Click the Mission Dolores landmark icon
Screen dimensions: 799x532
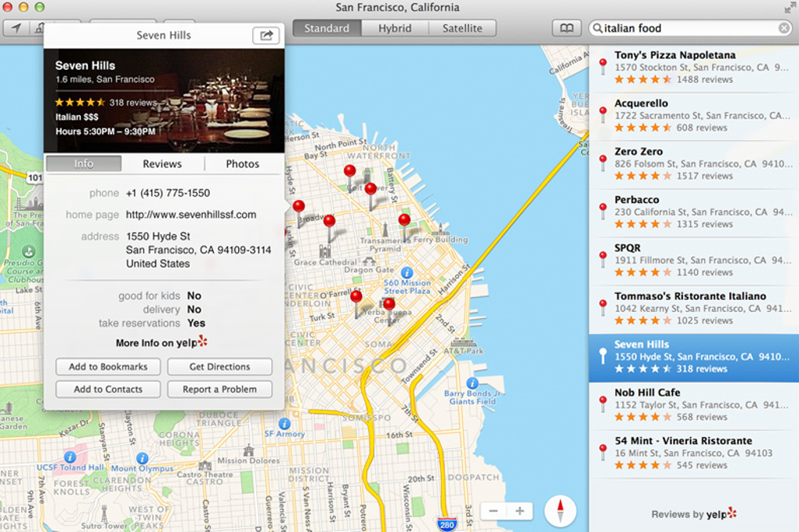coord(248,450)
